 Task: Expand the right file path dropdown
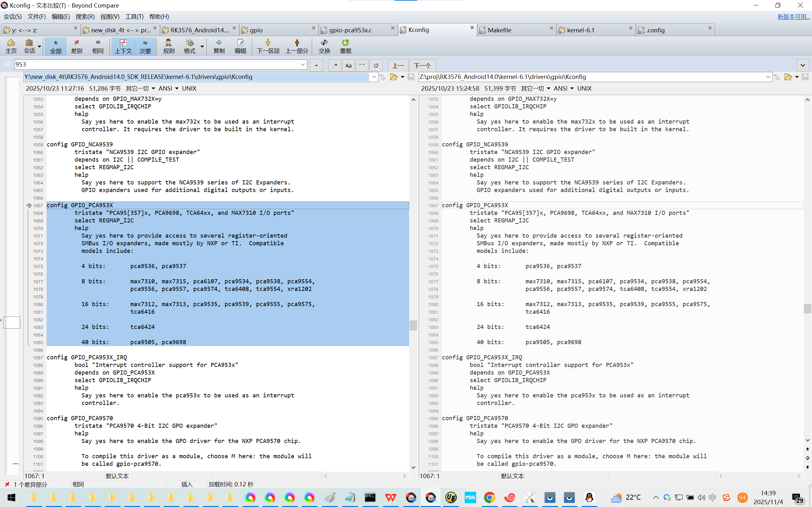click(x=768, y=77)
